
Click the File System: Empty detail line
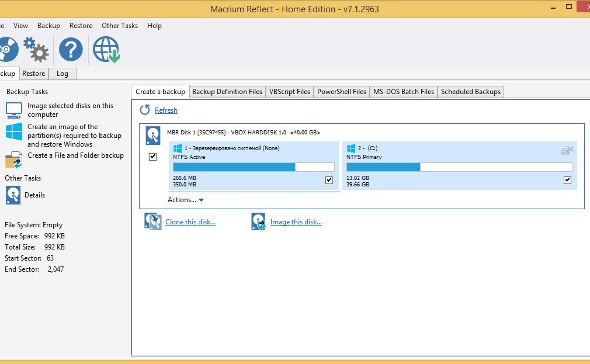33,225
